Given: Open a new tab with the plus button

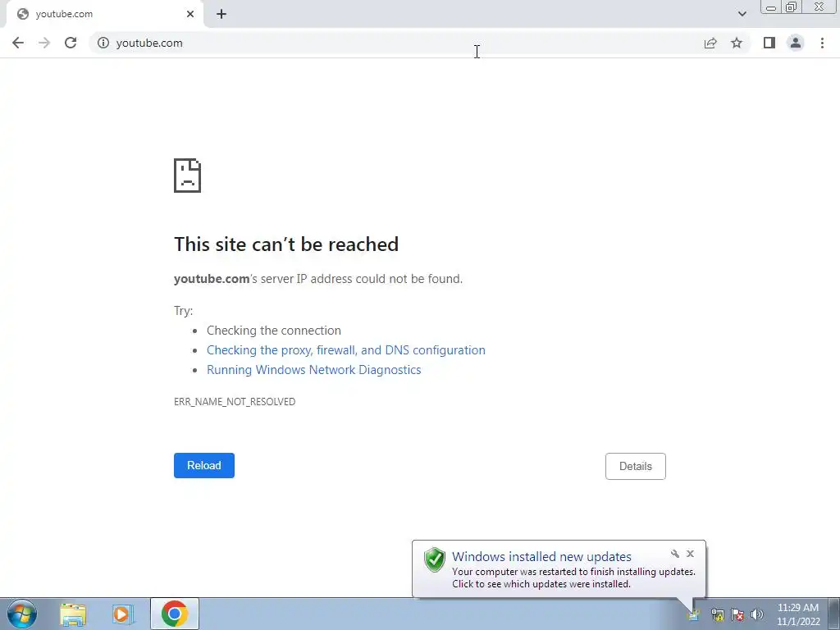Looking at the screenshot, I should click(221, 14).
